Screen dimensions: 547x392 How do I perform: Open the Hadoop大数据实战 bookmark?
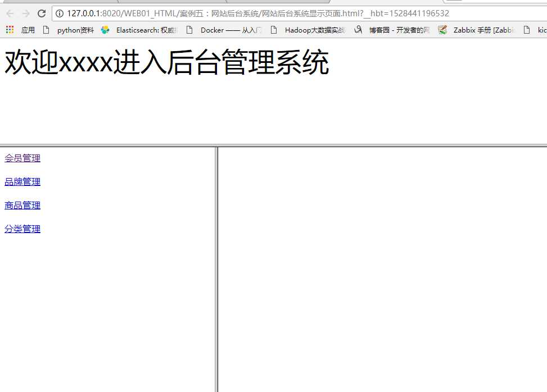click(x=315, y=30)
